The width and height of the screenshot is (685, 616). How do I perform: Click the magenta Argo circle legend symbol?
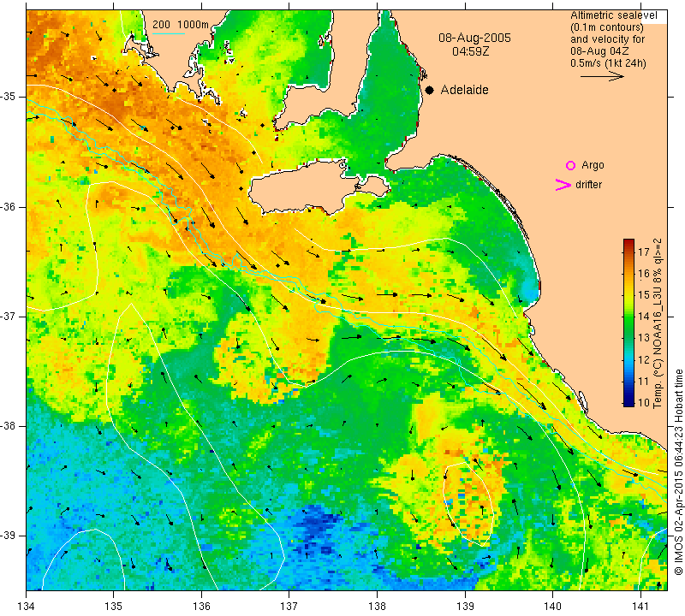pos(570,165)
